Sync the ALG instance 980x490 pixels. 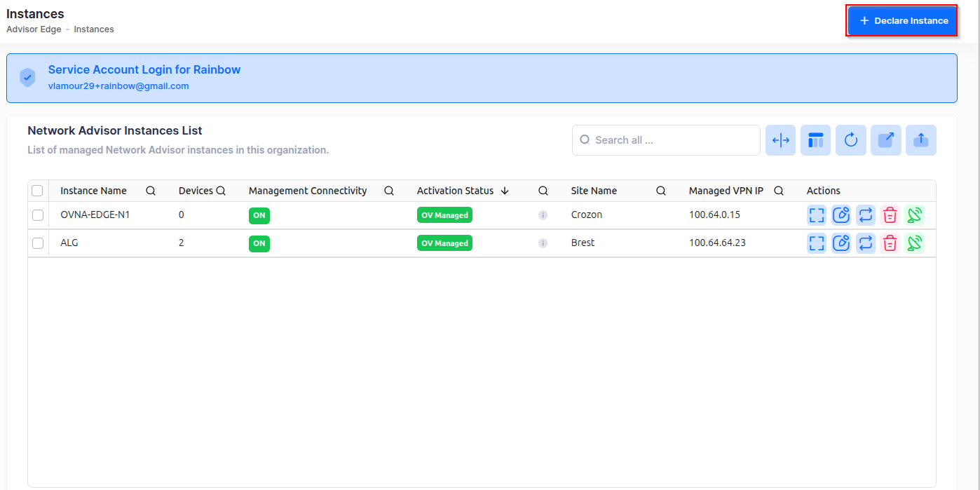click(866, 243)
